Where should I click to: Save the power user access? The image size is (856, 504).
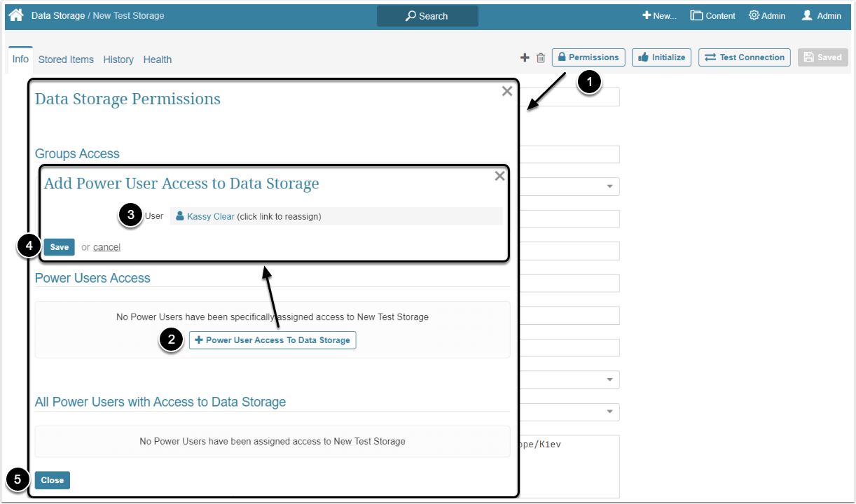(60, 247)
